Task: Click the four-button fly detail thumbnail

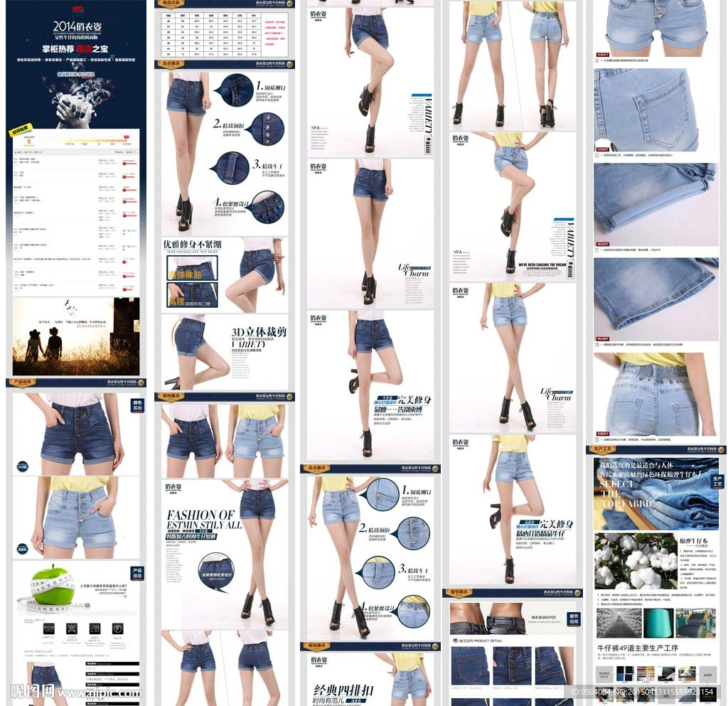Action: (x=512, y=666)
